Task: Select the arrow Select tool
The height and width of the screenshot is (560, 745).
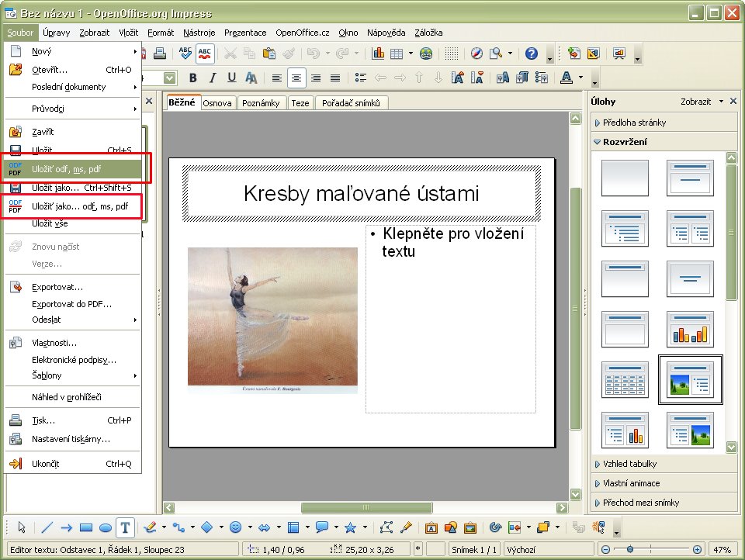Action: pos(22,527)
